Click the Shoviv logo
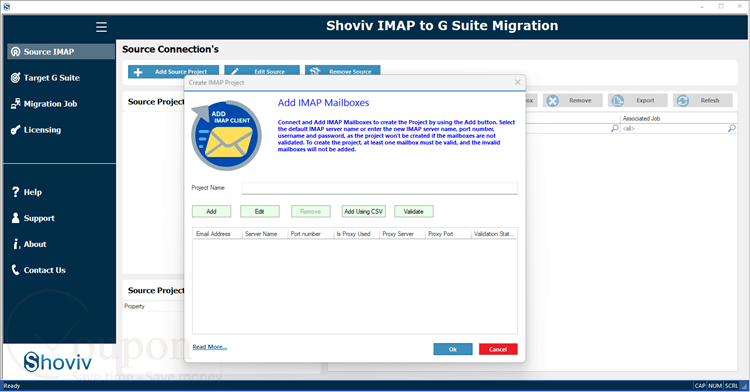Image resolution: width=750 pixels, height=392 pixels. pyautogui.click(x=58, y=361)
